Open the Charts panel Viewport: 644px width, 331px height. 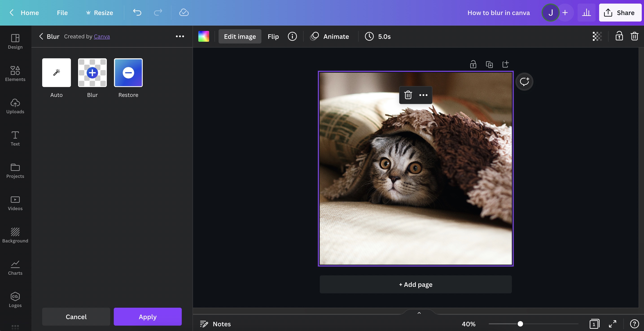click(15, 267)
